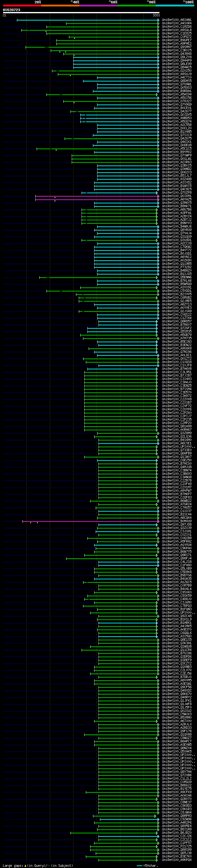Viewport: 197px width, 868px height.
Task: Select the UniRef100_Q0IDV5 label
Action: pos(176,115)
